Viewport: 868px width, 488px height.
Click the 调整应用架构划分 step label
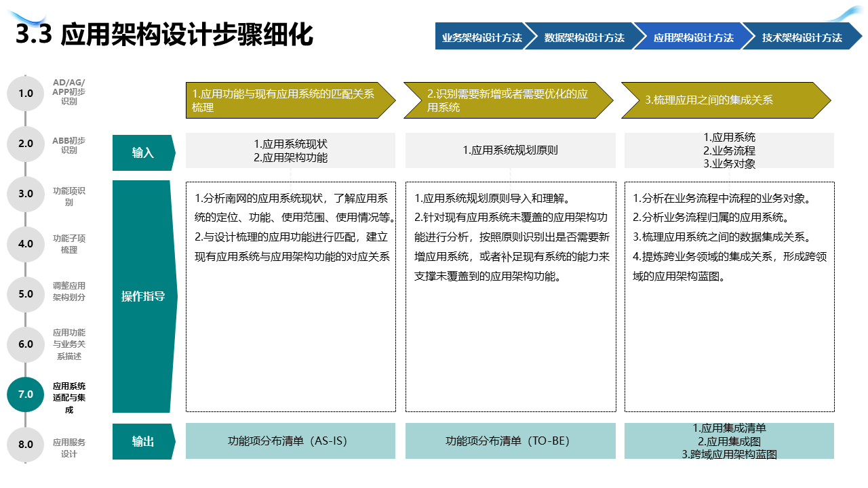69,291
